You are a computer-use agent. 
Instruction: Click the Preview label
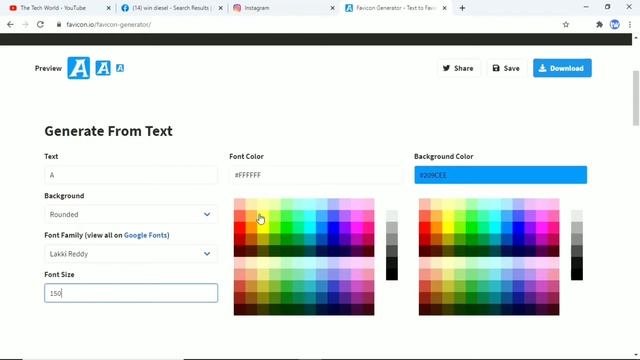(48, 68)
